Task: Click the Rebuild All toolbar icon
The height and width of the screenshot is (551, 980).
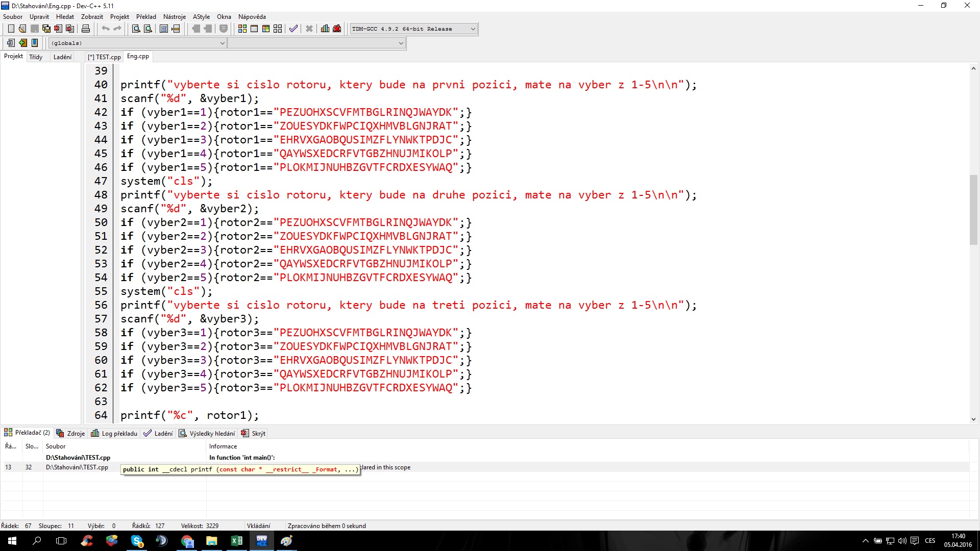Action: 278,29
